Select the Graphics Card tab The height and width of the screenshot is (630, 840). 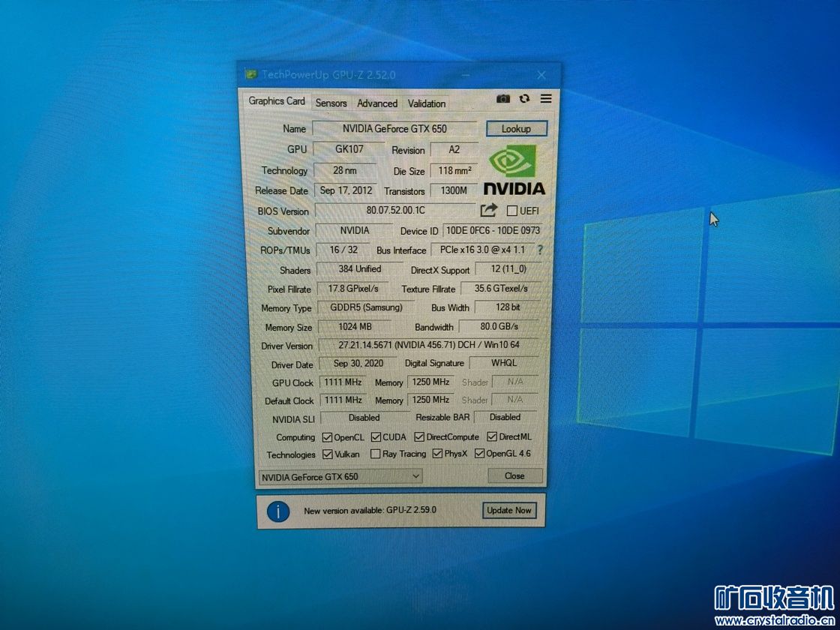pyautogui.click(x=277, y=100)
